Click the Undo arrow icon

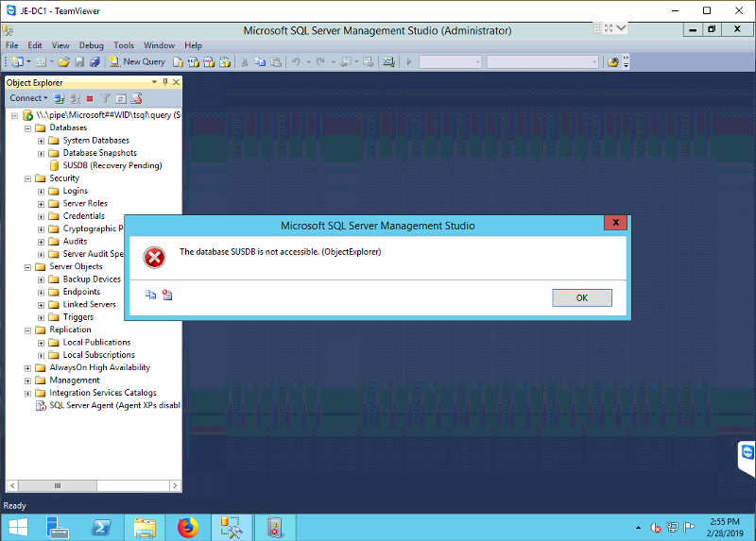coord(296,61)
